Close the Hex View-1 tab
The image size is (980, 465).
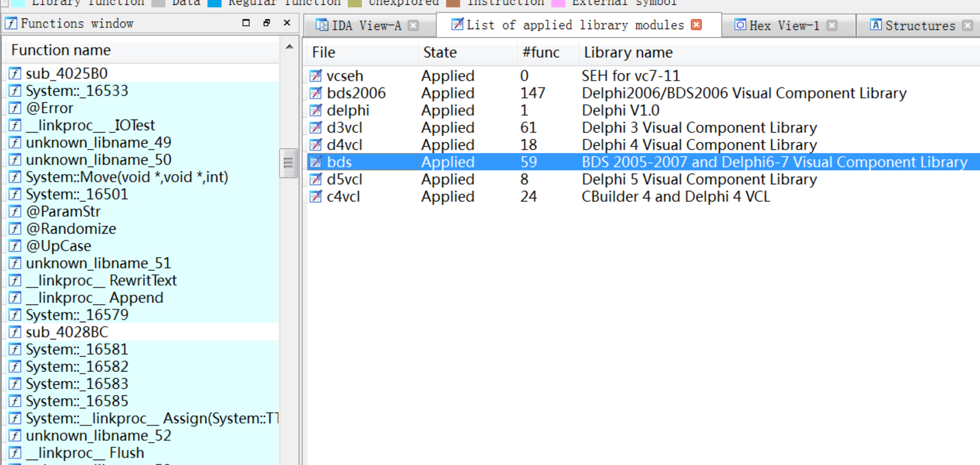click(x=832, y=25)
